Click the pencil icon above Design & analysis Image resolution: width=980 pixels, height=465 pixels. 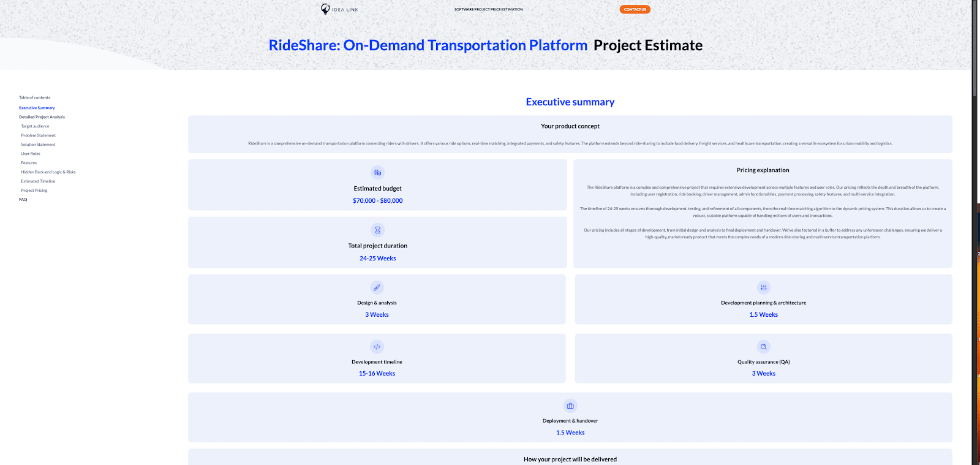[x=377, y=287]
